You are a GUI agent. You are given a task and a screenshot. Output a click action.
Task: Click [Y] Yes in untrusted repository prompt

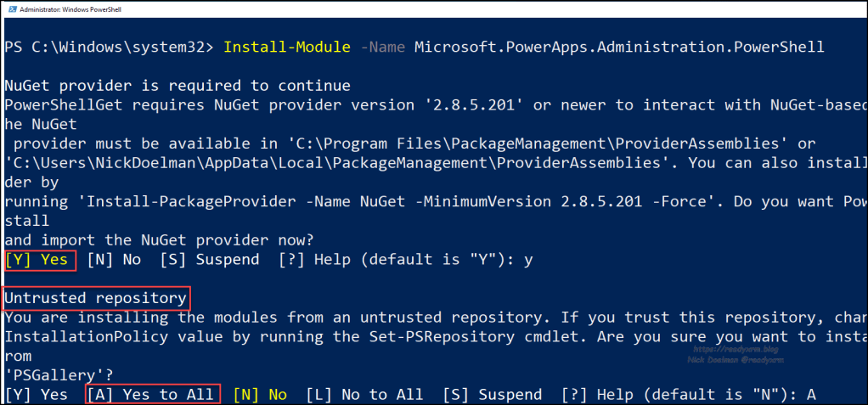(x=37, y=394)
